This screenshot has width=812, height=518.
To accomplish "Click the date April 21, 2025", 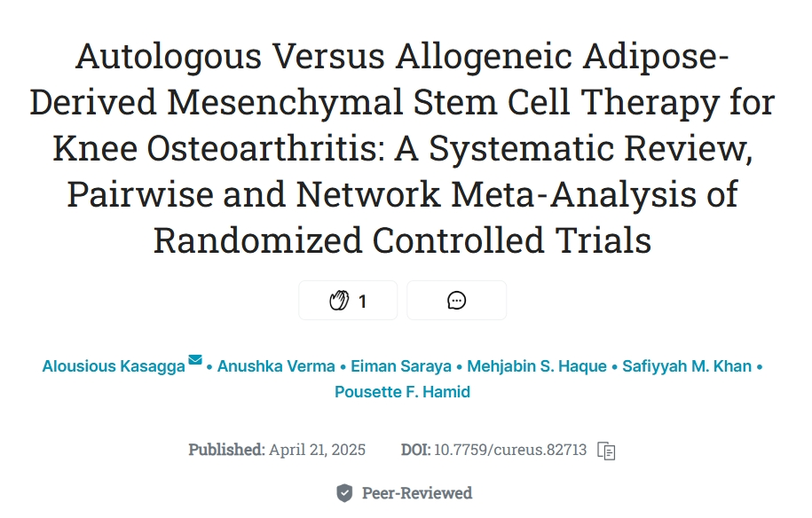I will [x=318, y=450].
